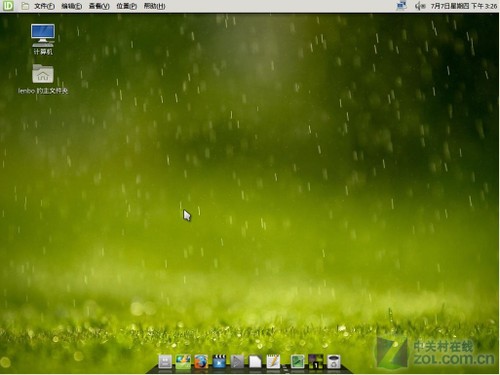Open the trash bin dock icon
The image size is (500, 375).
click(x=334, y=362)
